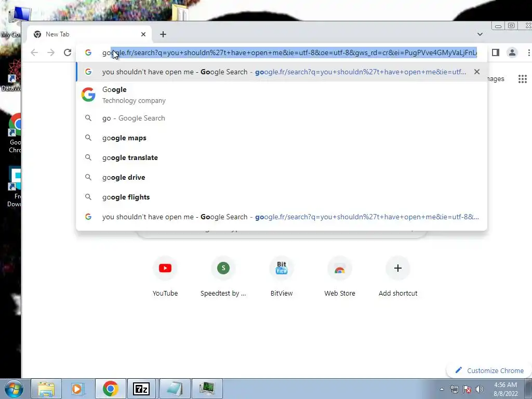The width and height of the screenshot is (532, 399).
Task: Select top "you shouldn't have open me" suggestion
Action: pyautogui.click(x=282, y=72)
